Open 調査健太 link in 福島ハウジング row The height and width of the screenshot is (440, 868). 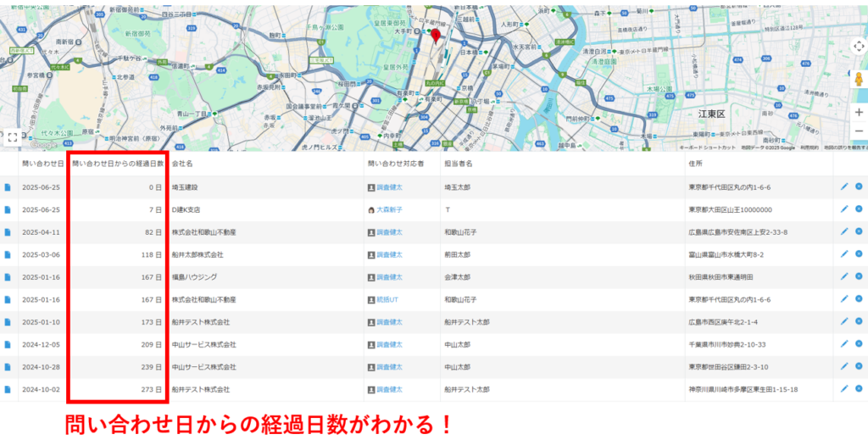390,277
